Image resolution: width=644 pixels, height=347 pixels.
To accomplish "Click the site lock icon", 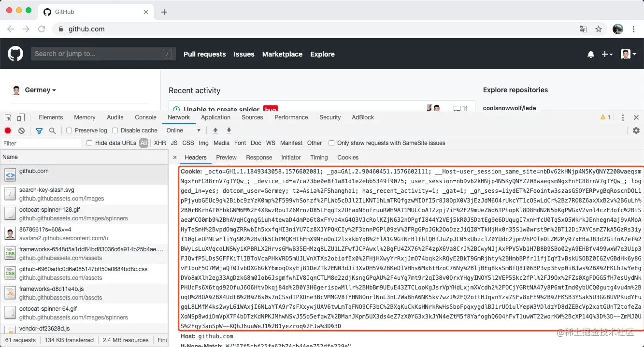I will coord(61,29).
